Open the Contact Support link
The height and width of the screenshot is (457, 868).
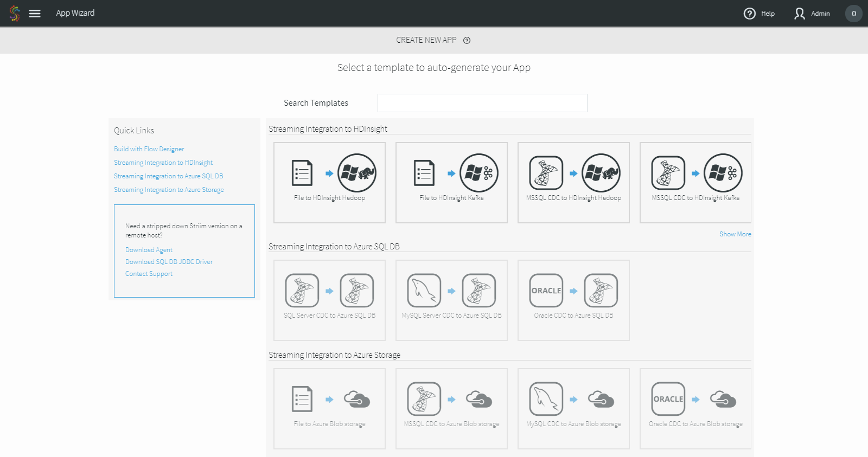(x=149, y=274)
